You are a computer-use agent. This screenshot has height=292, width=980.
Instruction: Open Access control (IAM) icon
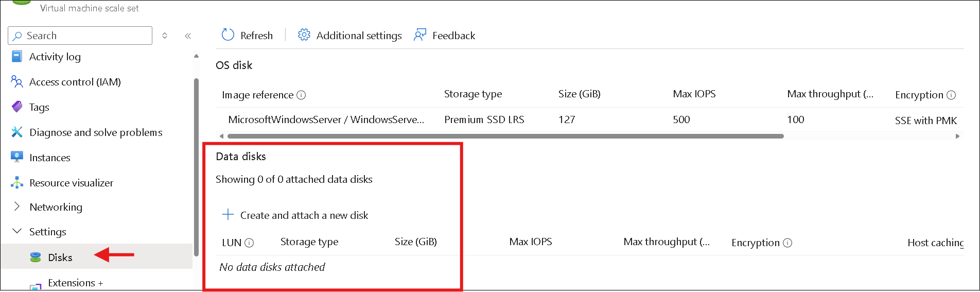[x=17, y=81]
